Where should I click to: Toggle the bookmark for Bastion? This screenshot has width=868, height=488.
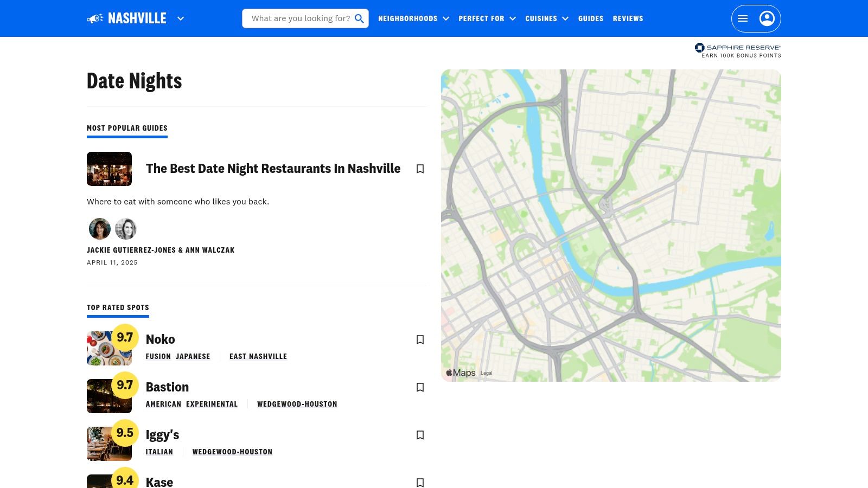pos(420,388)
